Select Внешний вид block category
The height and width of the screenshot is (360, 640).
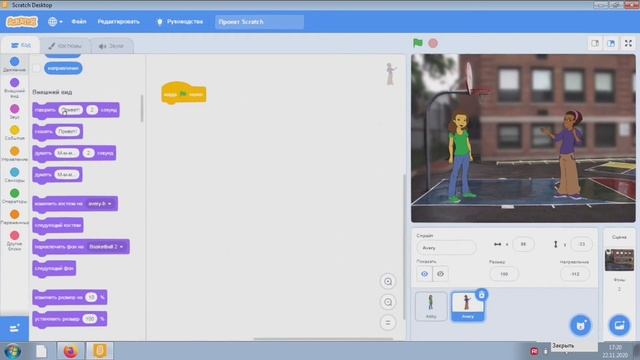14,88
